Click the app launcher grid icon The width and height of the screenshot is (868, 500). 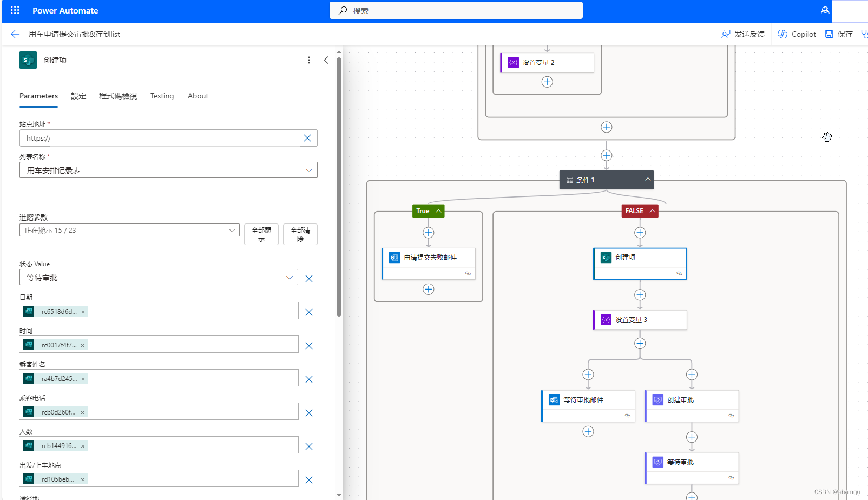[14, 10]
